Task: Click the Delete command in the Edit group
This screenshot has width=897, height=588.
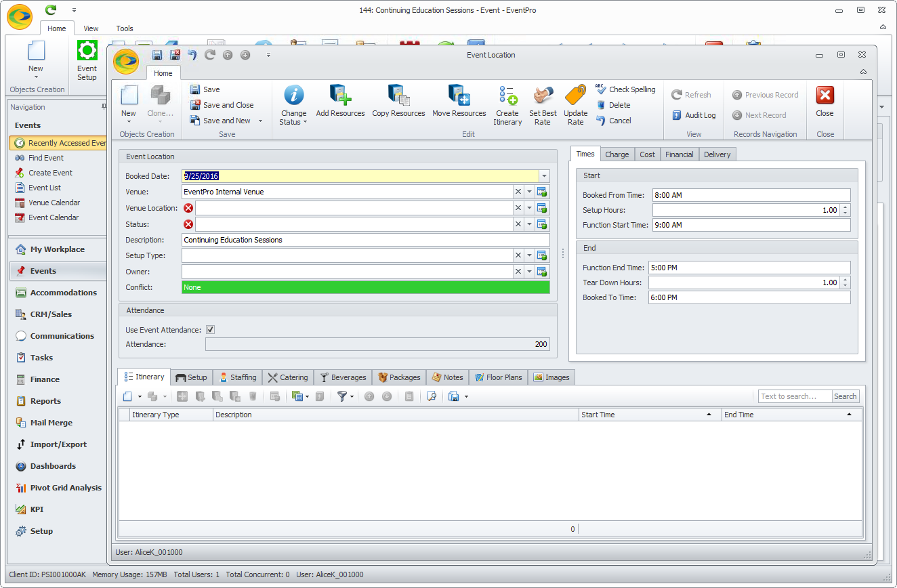Action: point(613,105)
